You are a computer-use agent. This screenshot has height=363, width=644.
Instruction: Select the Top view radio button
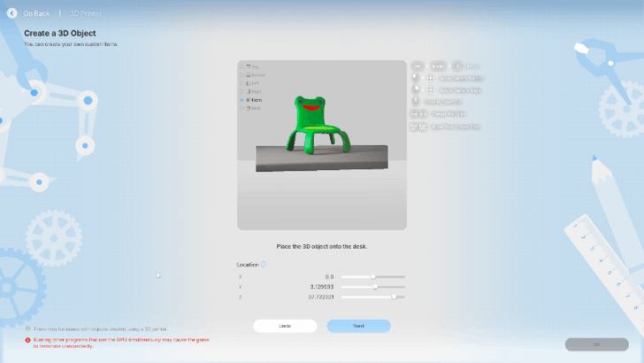click(x=241, y=66)
